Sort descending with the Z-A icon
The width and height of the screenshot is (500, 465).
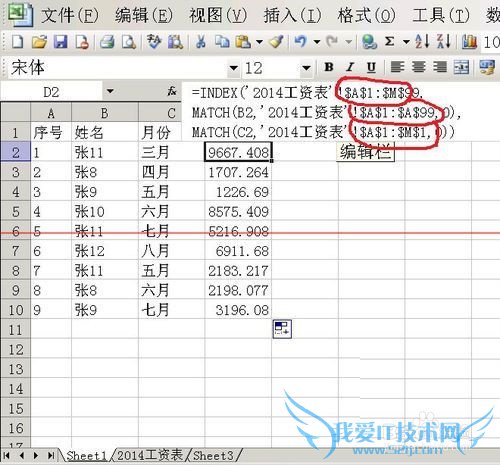point(444,42)
